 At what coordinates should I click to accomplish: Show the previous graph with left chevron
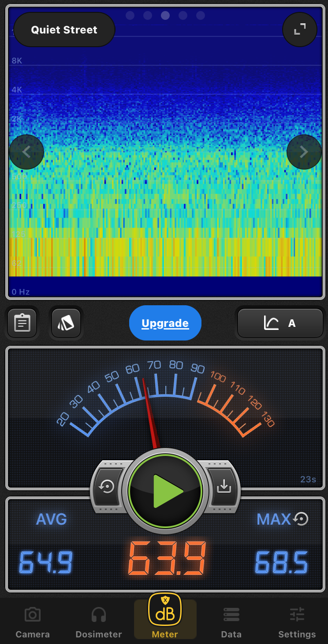tap(26, 152)
